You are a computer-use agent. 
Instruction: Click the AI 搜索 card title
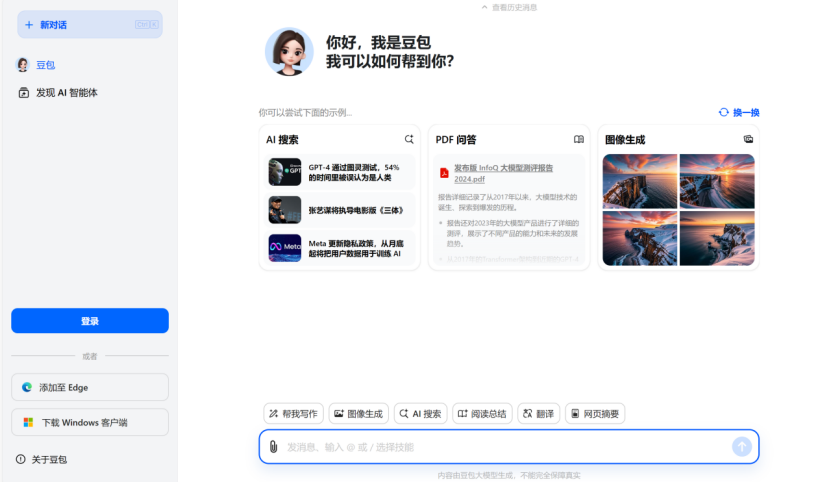coord(282,140)
